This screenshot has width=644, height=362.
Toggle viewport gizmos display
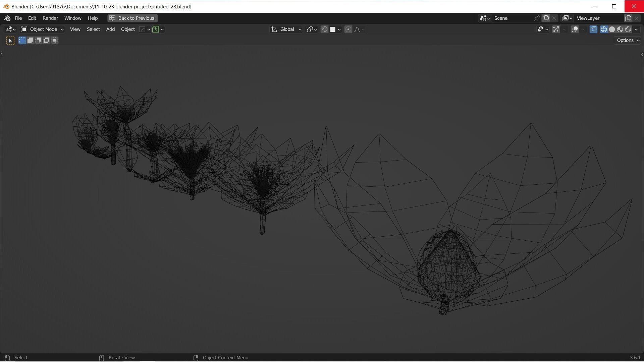[556, 29]
